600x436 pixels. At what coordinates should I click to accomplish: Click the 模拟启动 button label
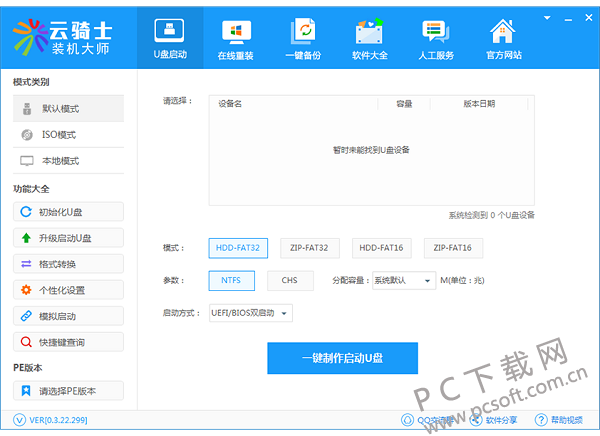coord(57,316)
